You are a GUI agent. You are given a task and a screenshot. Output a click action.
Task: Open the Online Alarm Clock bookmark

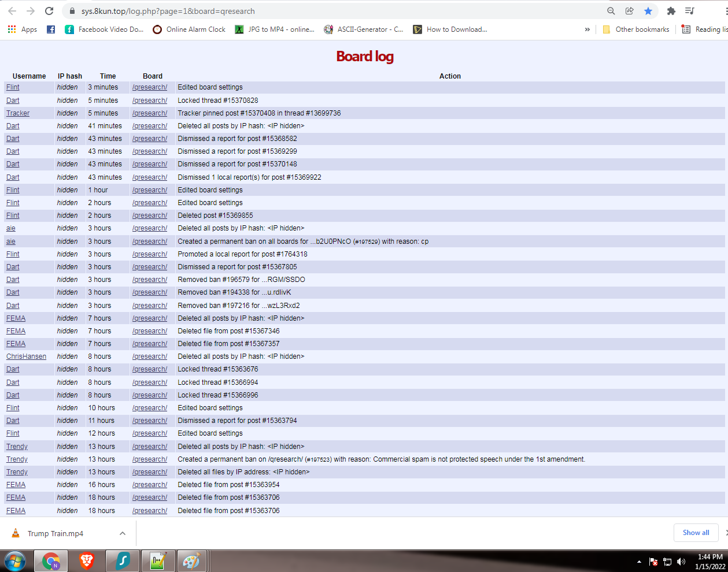189,29
